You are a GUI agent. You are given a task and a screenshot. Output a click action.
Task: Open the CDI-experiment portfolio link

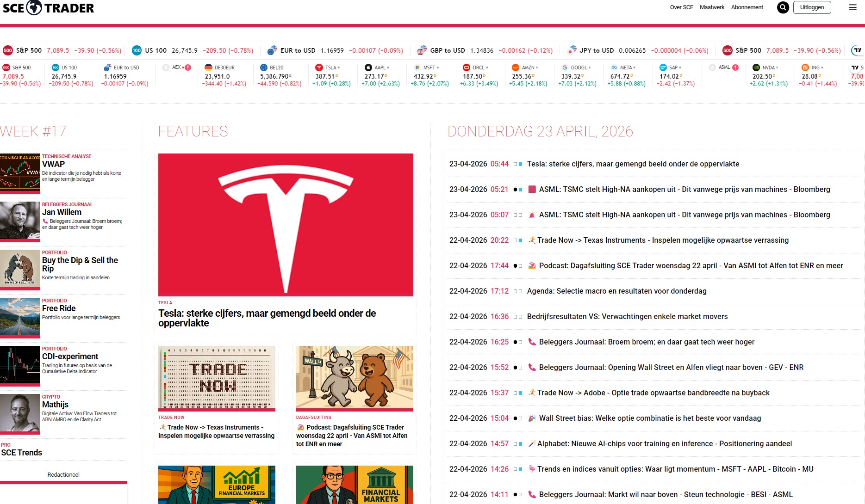[70, 356]
